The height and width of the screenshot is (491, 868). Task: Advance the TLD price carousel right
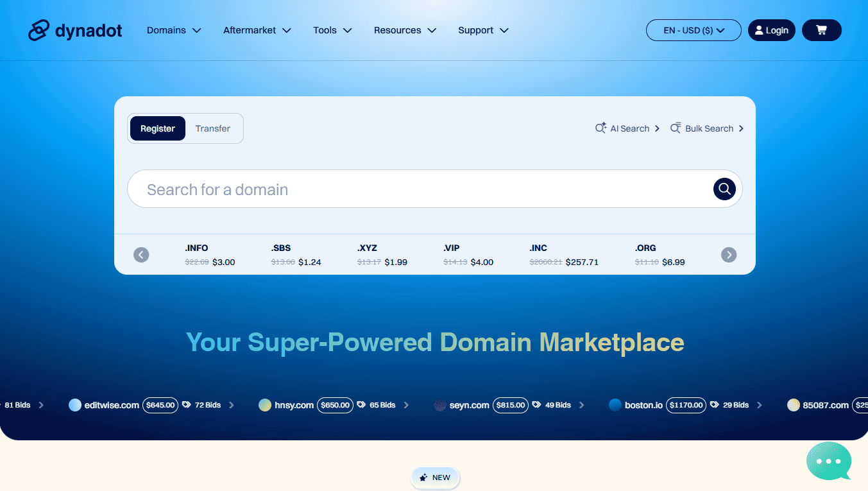coord(728,255)
